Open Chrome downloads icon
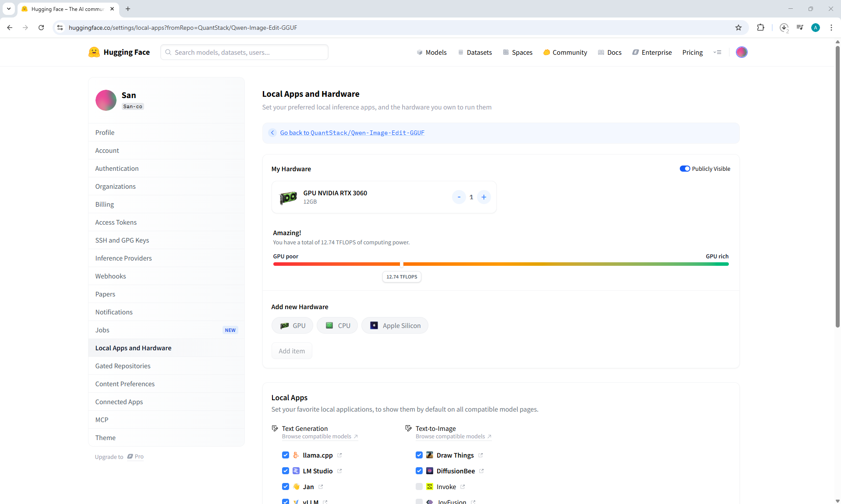841x504 pixels. pos(784,28)
